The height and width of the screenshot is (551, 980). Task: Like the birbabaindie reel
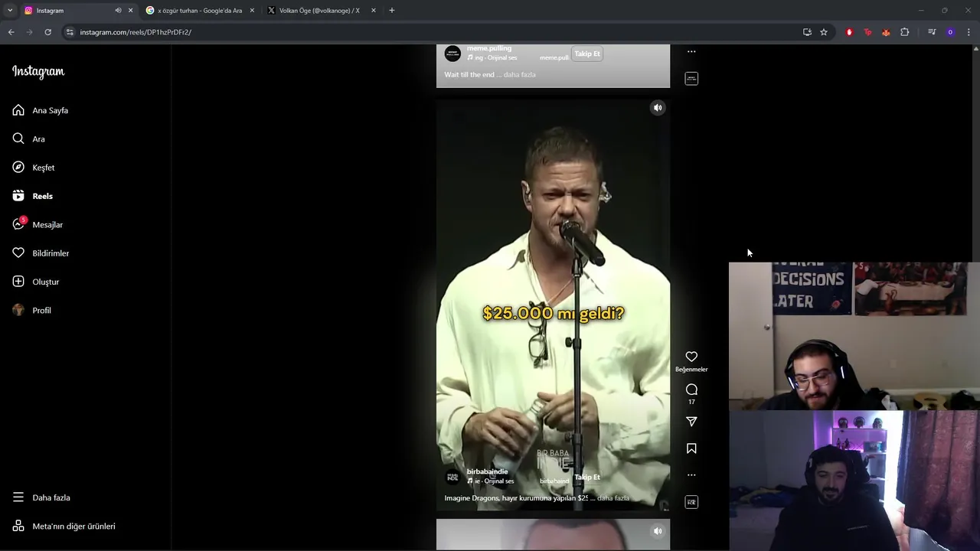pos(691,357)
